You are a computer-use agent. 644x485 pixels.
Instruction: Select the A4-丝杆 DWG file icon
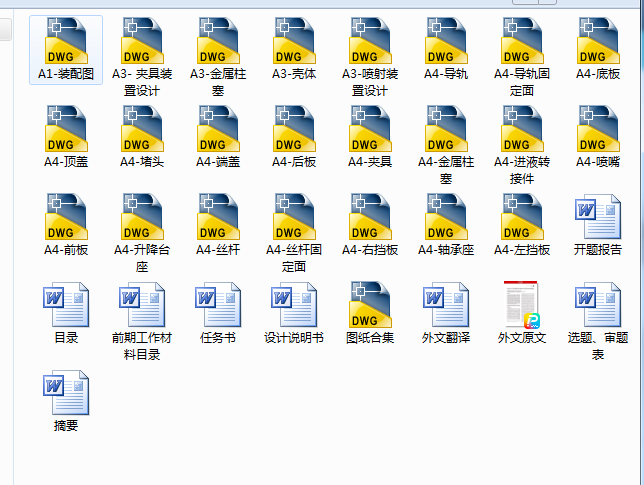pyautogui.click(x=218, y=216)
